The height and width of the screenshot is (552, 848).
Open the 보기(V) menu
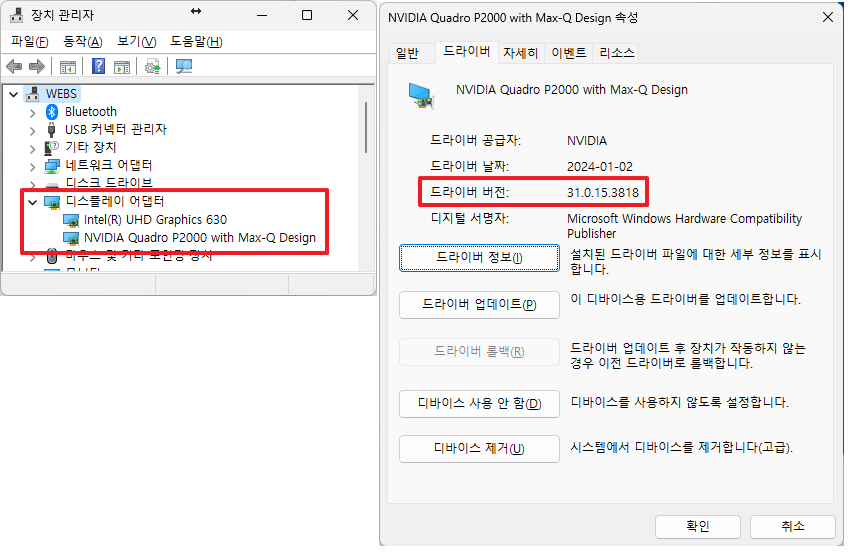pos(136,42)
